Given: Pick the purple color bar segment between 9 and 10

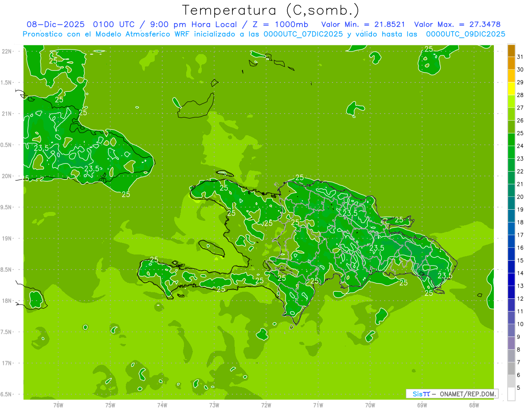Looking at the screenshot, I should (511, 330).
